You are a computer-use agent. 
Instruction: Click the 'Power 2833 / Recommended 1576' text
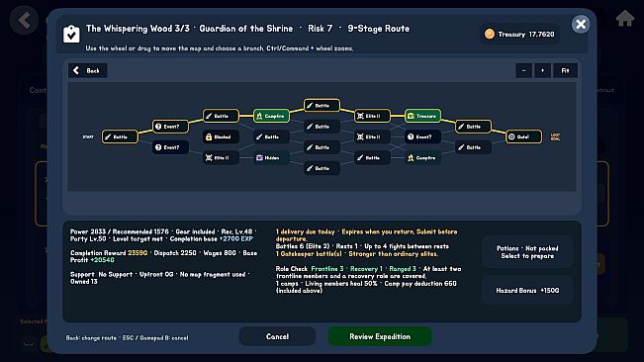[x=119, y=231]
